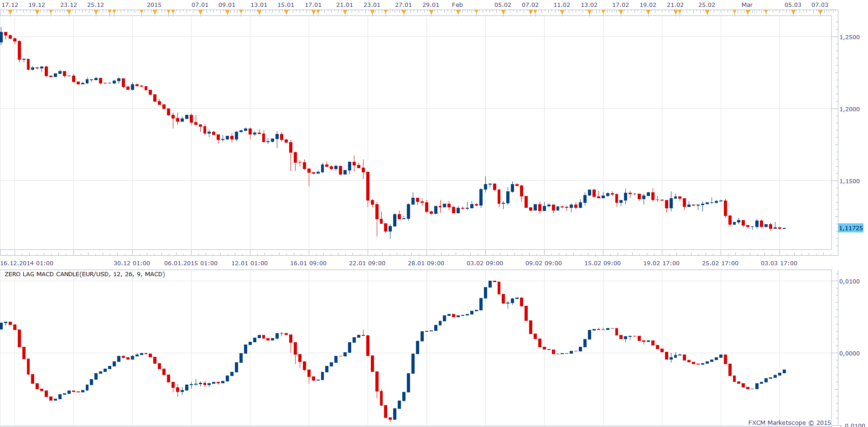Click the orange marker under 19.02

(x=648, y=13)
